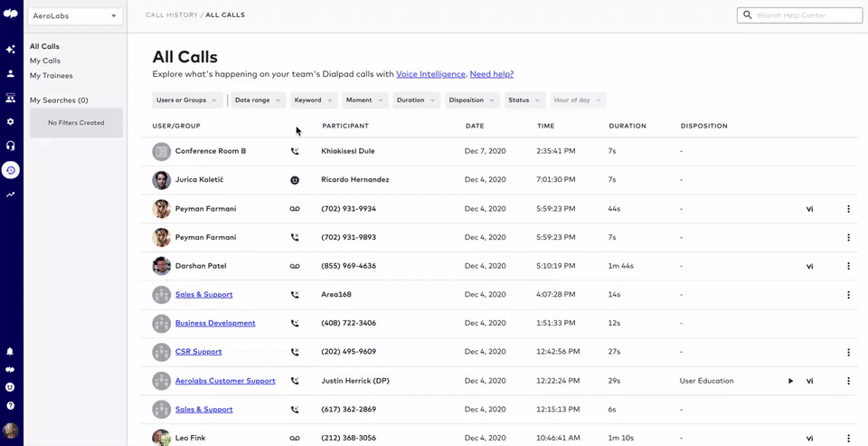The width and height of the screenshot is (868, 446).
Task: Click the User Education disposition text
Action: pyautogui.click(x=706, y=381)
